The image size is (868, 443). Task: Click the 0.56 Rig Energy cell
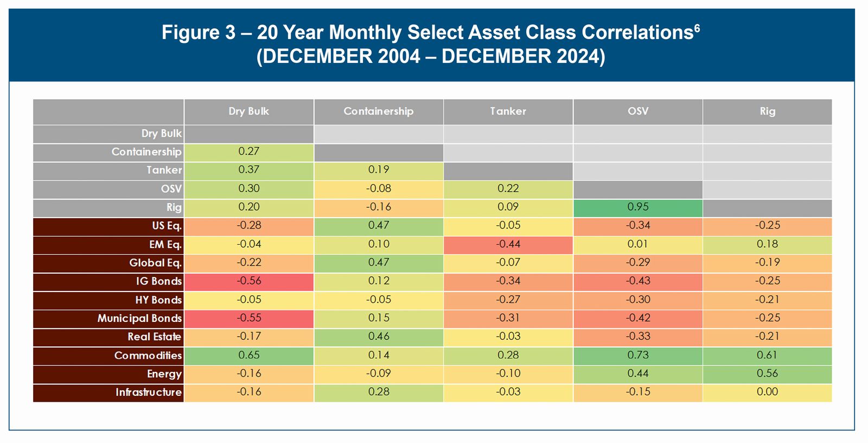click(767, 374)
